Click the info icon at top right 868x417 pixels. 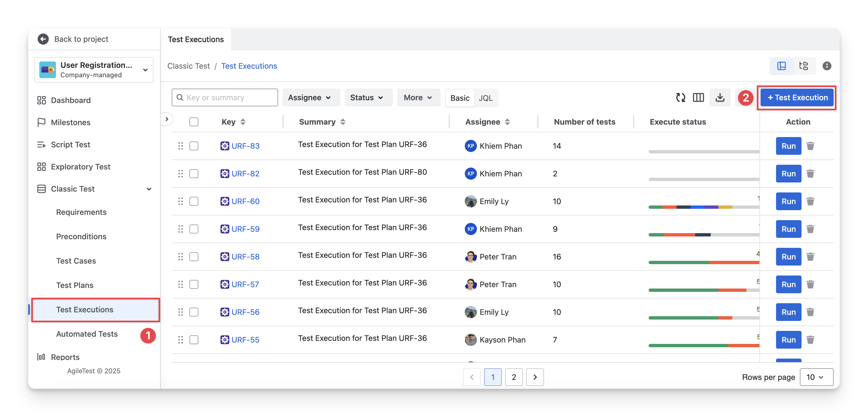pos(826,66)
